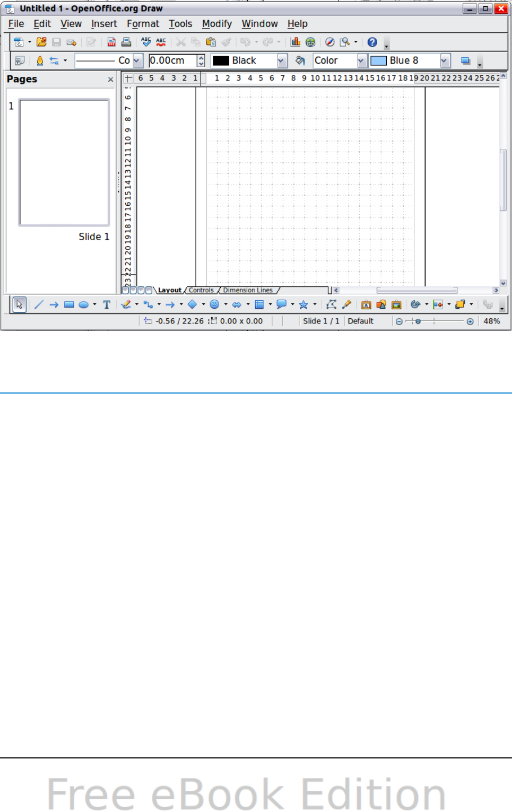Click the zoom slider handle
The width and height of the screenshot is (512, 812).
[x=418, y=321]
